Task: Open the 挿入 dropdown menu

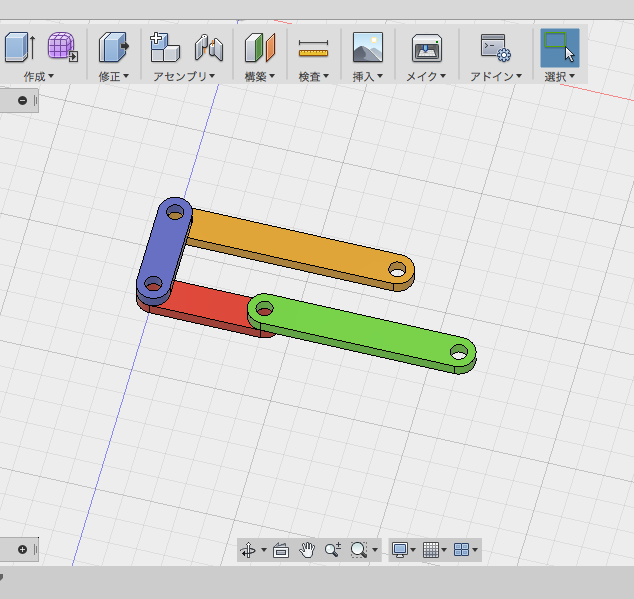Action: coord(368,76)
